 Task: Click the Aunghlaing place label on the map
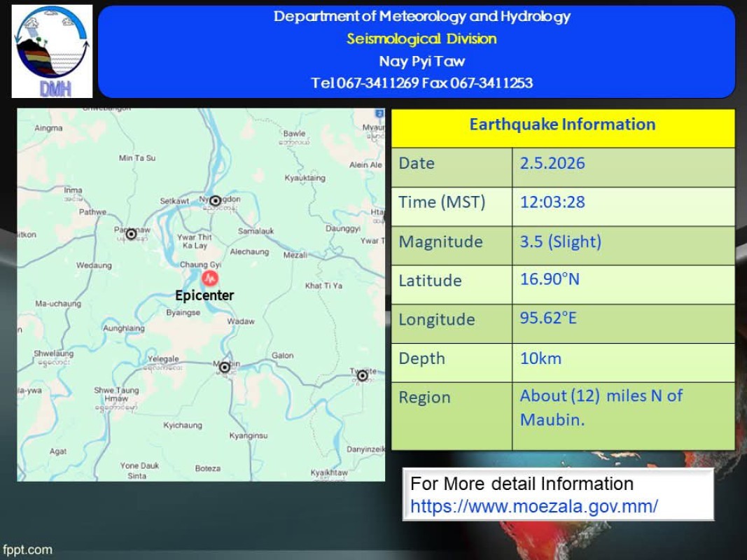click(x=123, y=328)
